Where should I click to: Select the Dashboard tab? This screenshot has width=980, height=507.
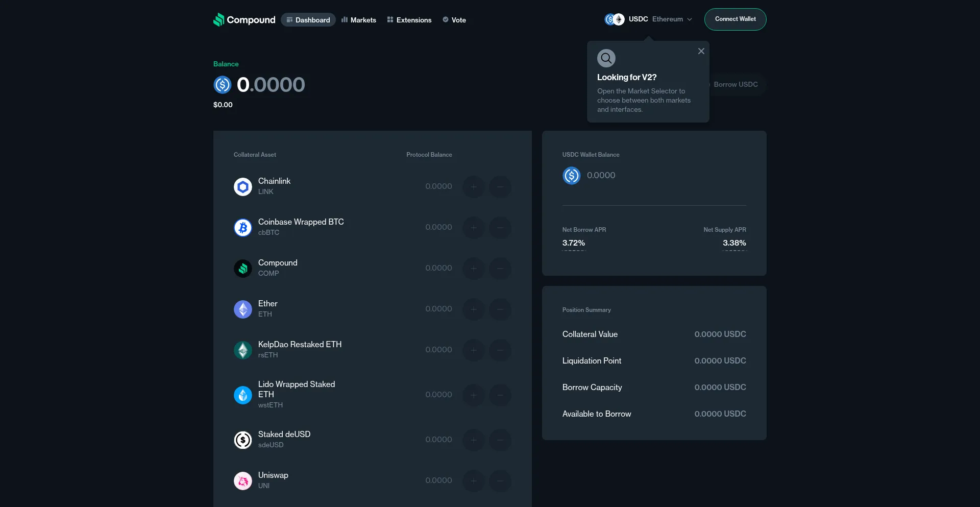tap(308, 20)
